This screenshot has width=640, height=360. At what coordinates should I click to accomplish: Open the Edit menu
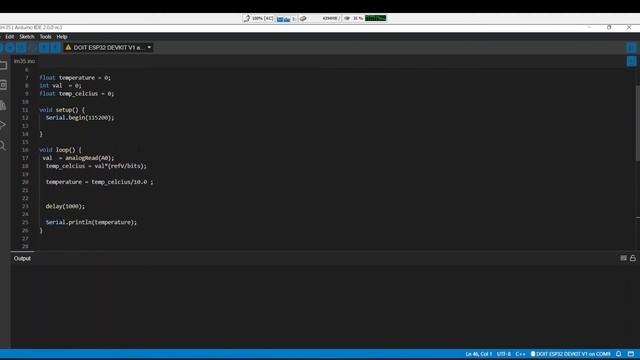coord(9,37)
